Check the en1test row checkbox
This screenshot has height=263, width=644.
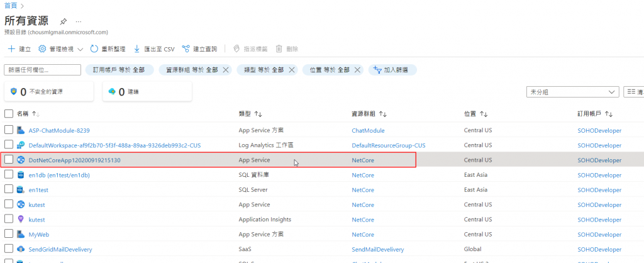9,189
